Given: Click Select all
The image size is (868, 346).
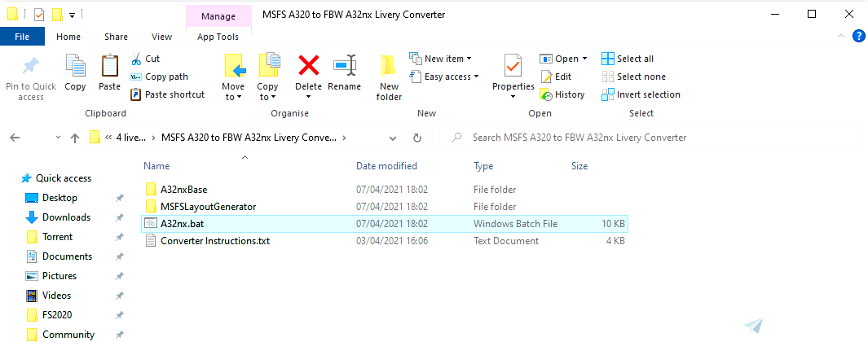Looking at the screenshot, I should pos(628,59).
